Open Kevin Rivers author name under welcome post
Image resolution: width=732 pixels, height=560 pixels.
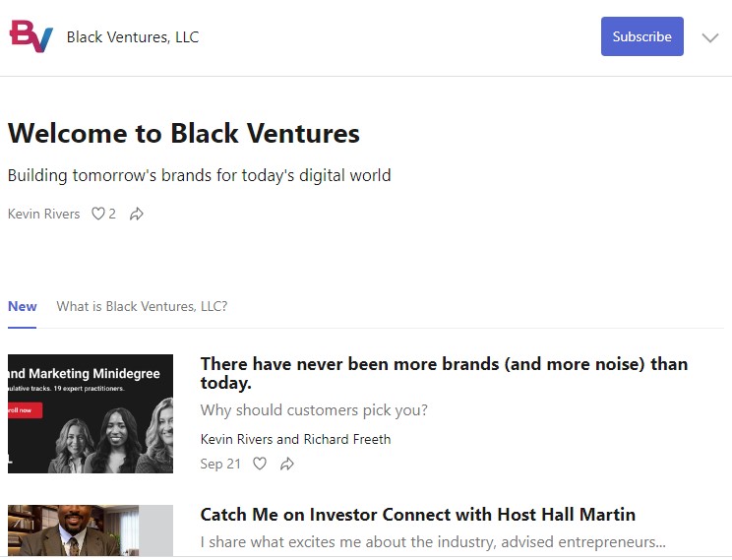coord(44,214)
